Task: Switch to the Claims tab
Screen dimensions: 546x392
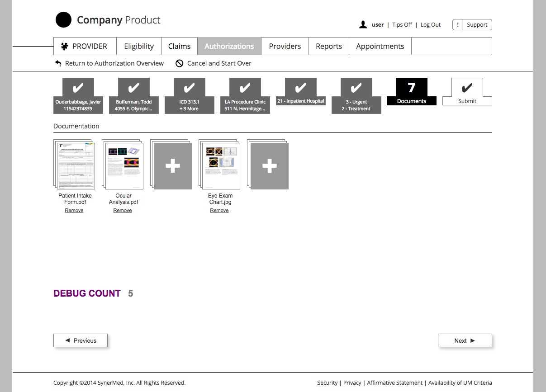Action: [x=179, y=46]
